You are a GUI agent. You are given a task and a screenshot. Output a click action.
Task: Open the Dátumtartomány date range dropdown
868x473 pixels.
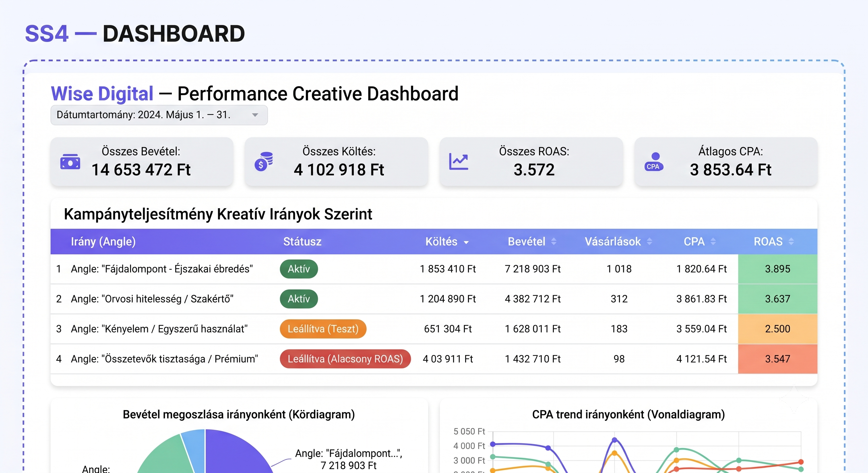[159, 115]
